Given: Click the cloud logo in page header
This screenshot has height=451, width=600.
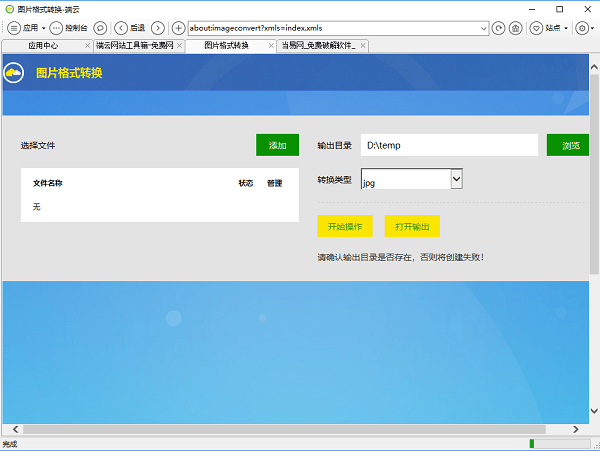Looking at the screenshot, I should point(14,73).
